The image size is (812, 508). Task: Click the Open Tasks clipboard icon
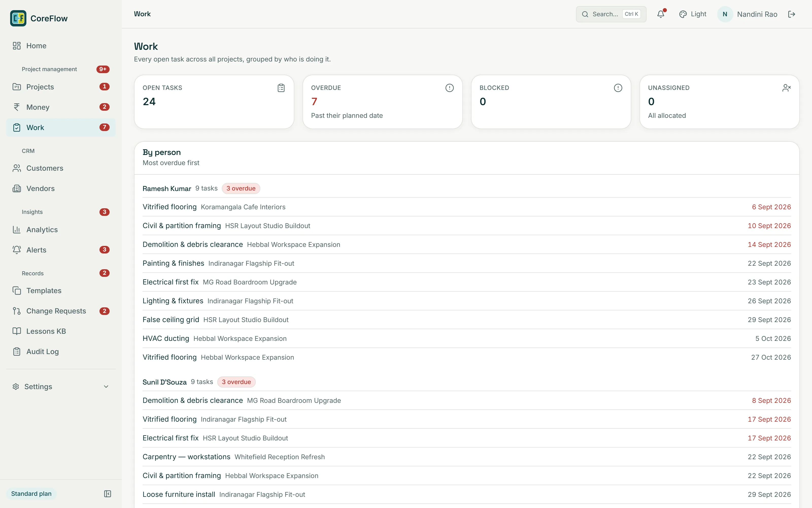tap(281, 88)
